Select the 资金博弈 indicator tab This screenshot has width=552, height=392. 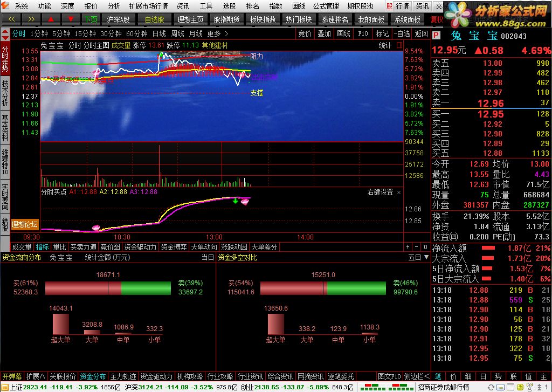click(x=174, y=247)
